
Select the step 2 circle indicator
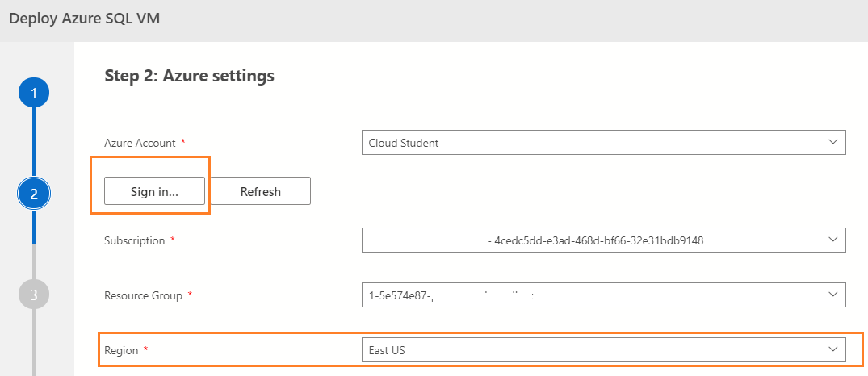click(x=33, y=194)
